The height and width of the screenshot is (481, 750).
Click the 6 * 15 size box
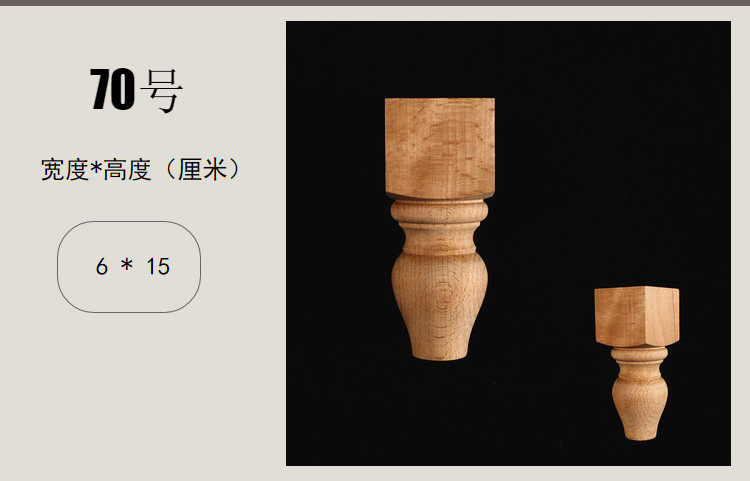click(129, 267)
